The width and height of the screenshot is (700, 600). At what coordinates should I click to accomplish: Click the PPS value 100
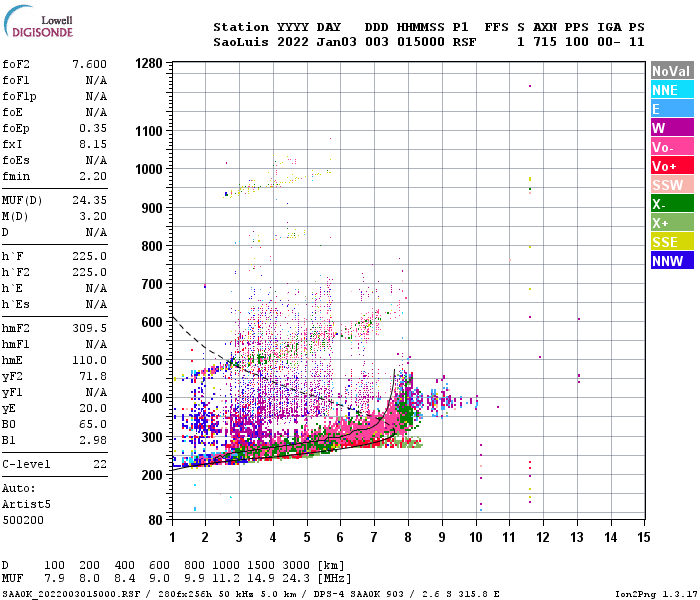577,42
